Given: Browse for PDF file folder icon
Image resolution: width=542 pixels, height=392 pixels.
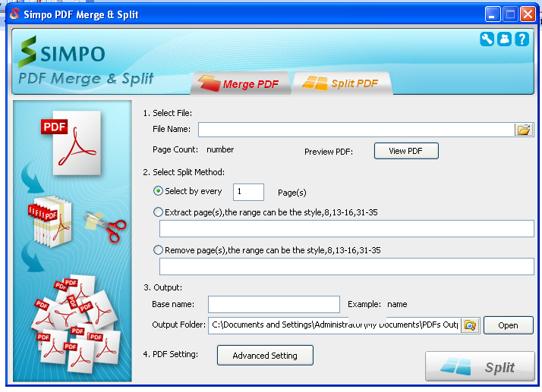Looking at the screenshot, I should tap(524, 130).
